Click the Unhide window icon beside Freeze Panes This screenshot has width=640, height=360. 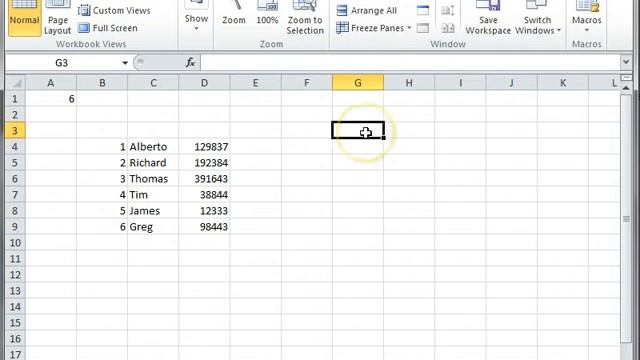coord(423,28)
